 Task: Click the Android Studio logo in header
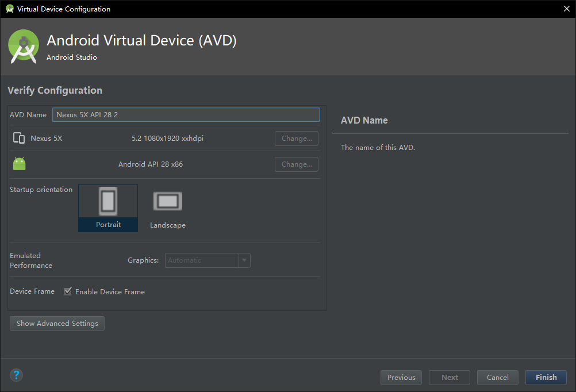[x=24, y=47]
